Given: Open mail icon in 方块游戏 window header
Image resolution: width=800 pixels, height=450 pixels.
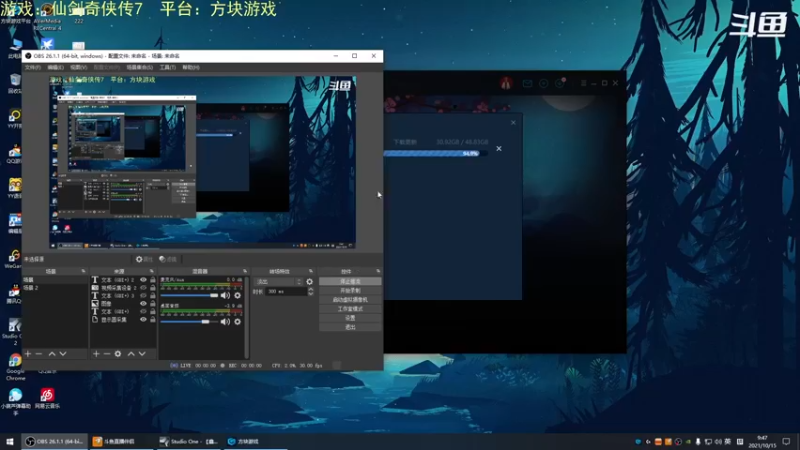Looking at the screenshot, I should coord(527,83).
